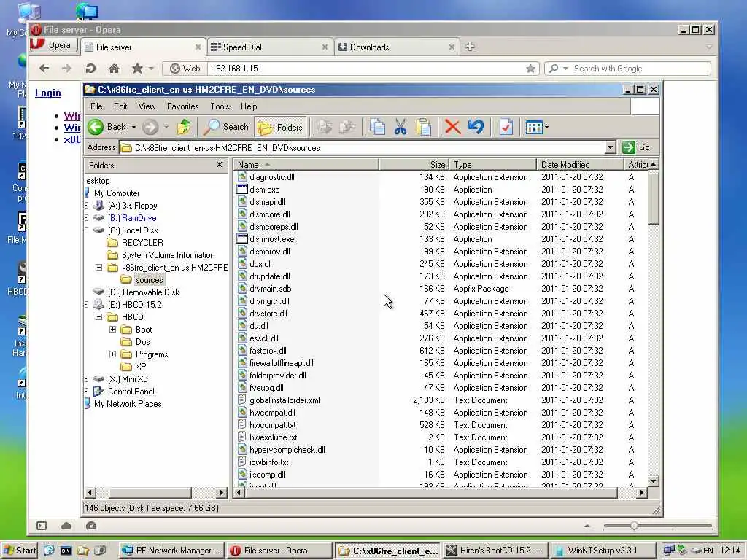Open the Edit menu

(x=120, y=106)
